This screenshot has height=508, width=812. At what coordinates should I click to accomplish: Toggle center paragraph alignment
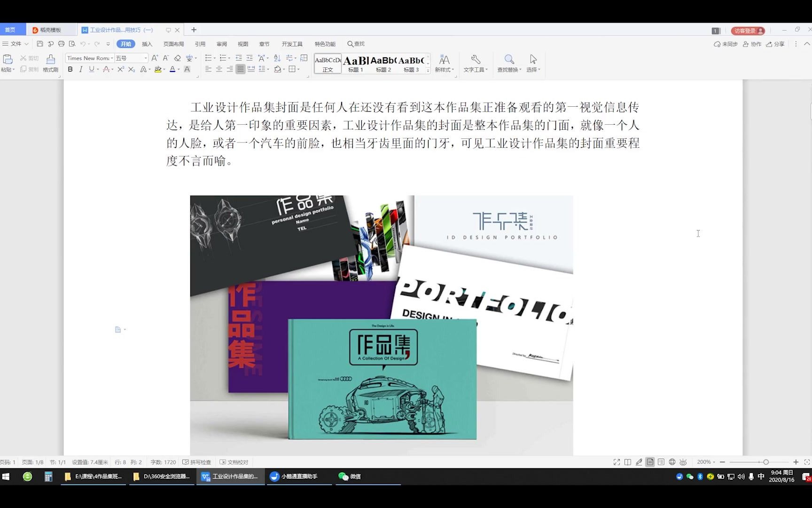tap(219, 69)
